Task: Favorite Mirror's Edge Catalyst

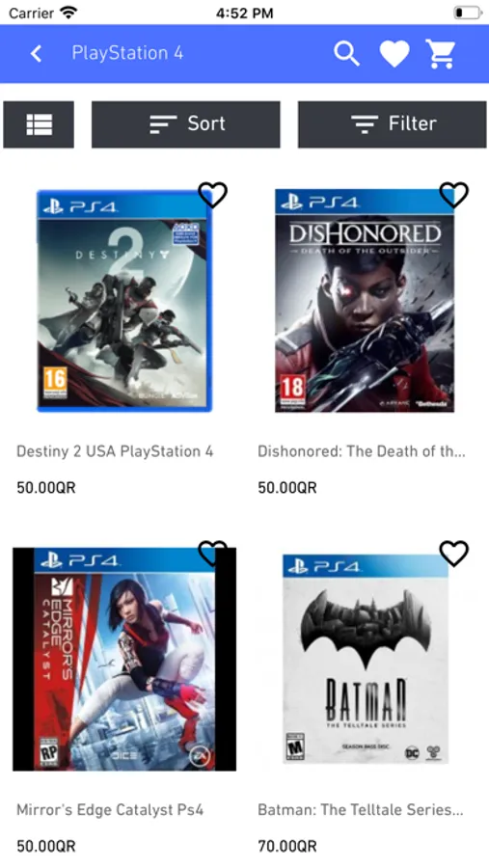Action: pos(212,554)
